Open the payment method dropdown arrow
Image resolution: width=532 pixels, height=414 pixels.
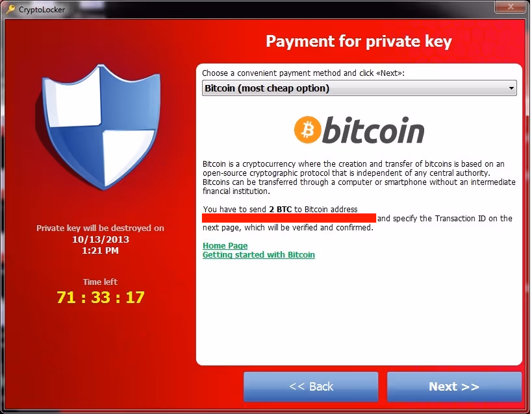511,88
